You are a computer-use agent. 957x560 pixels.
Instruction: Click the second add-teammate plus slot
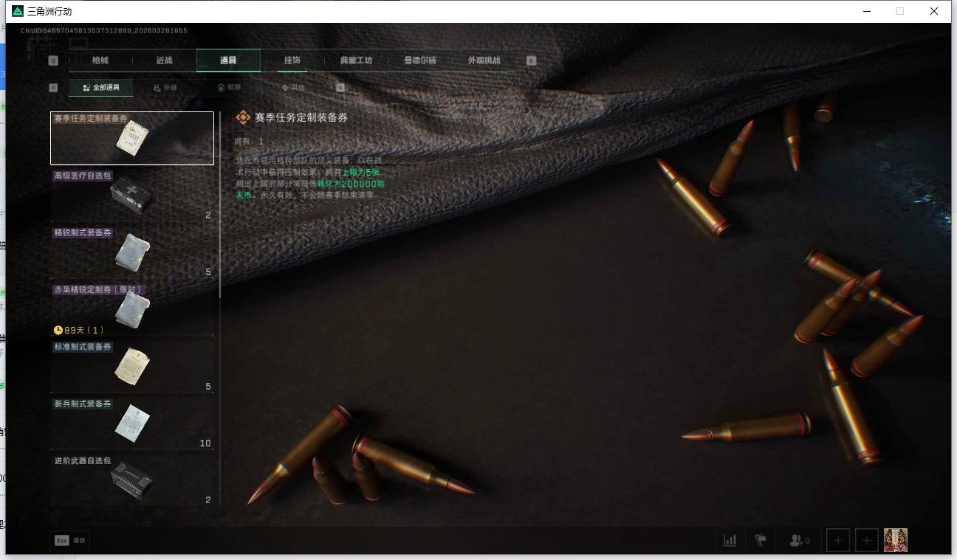pos(867,540)
